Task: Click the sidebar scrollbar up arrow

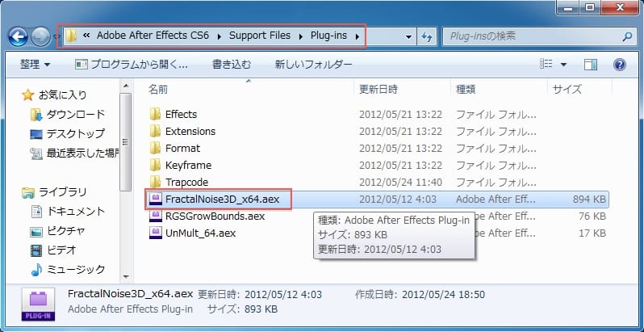Action: coord(126,86)
